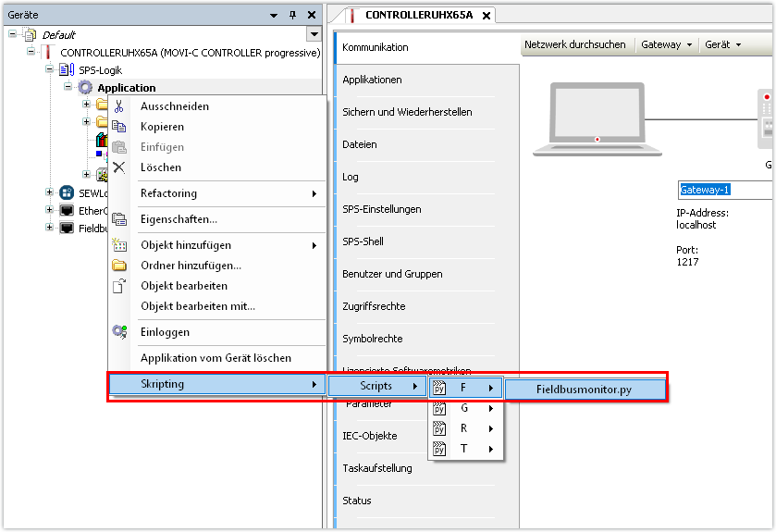Click Netzwerk durchsuchen button

tap(574, 44)
